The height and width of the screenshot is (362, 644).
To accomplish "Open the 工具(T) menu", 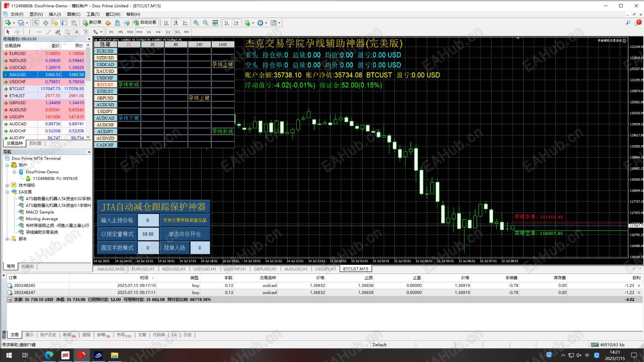I will coord(93,14).
